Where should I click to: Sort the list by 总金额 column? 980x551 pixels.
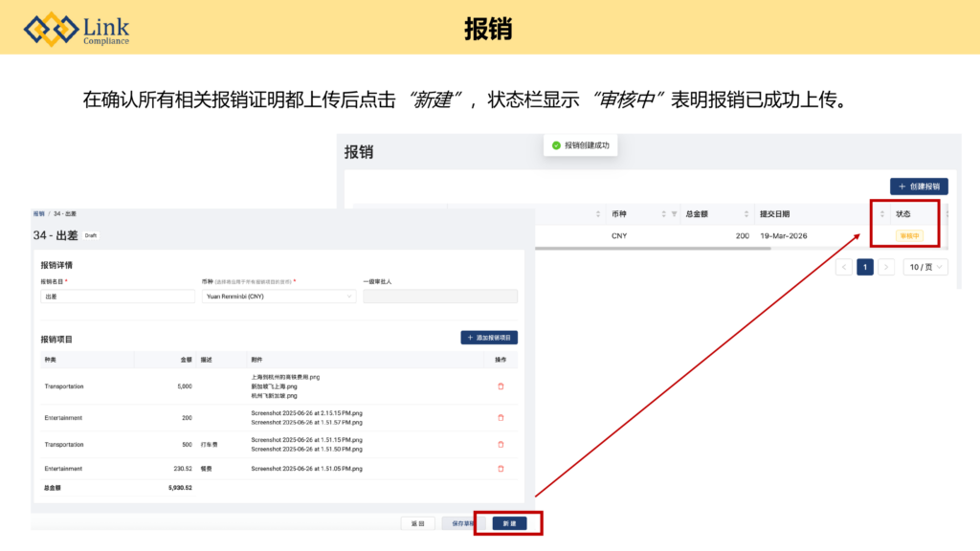(746, 213)
